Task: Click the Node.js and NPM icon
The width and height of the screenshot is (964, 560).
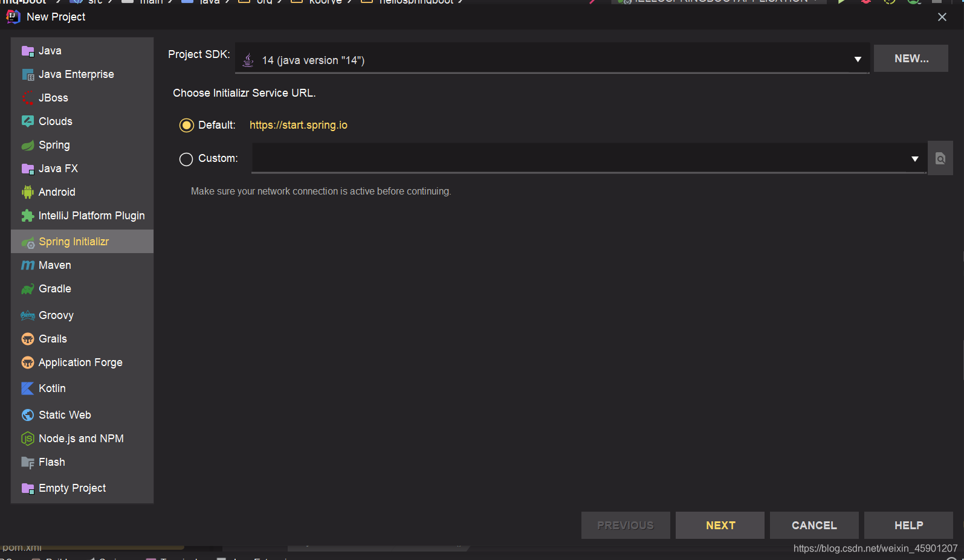Action: 28,439
